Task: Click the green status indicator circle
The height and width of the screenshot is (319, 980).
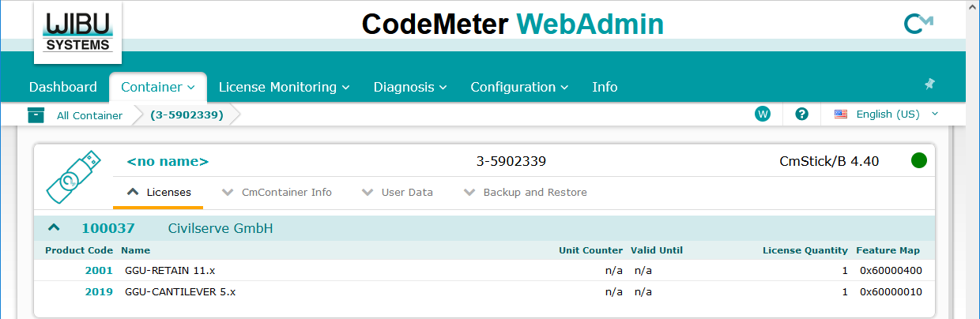Action: pyautogui.click(x=918, y=161)
